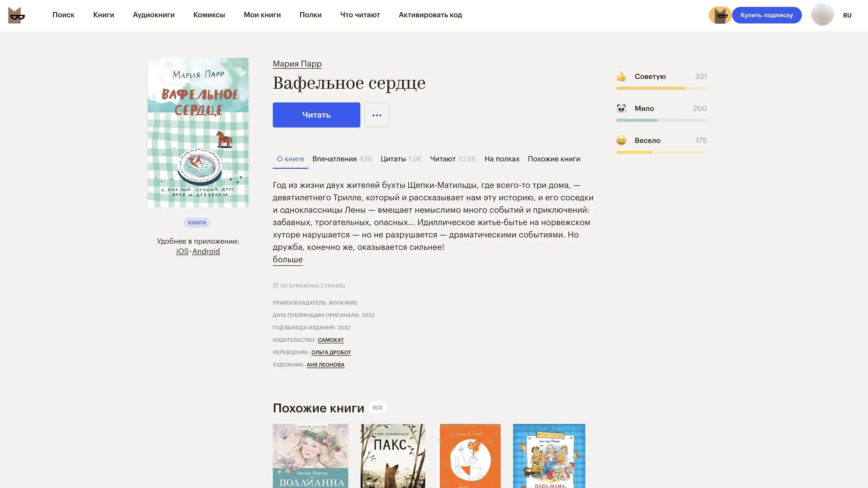Screen dimensions: 868x488
Task: Open Аудиокниги in top menu
Action: click(x=154, y=15)
